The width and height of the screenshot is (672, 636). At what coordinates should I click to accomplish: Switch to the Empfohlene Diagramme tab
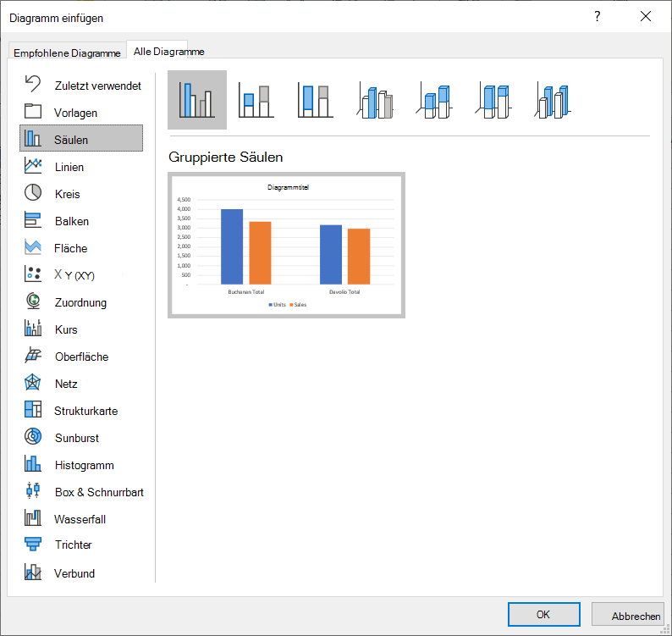point(67,53)
